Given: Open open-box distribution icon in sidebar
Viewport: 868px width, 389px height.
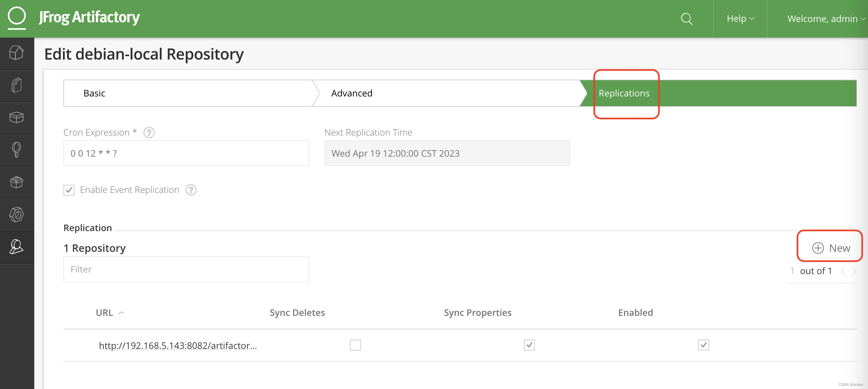Looking at the screenshot, I should point(16,183).
